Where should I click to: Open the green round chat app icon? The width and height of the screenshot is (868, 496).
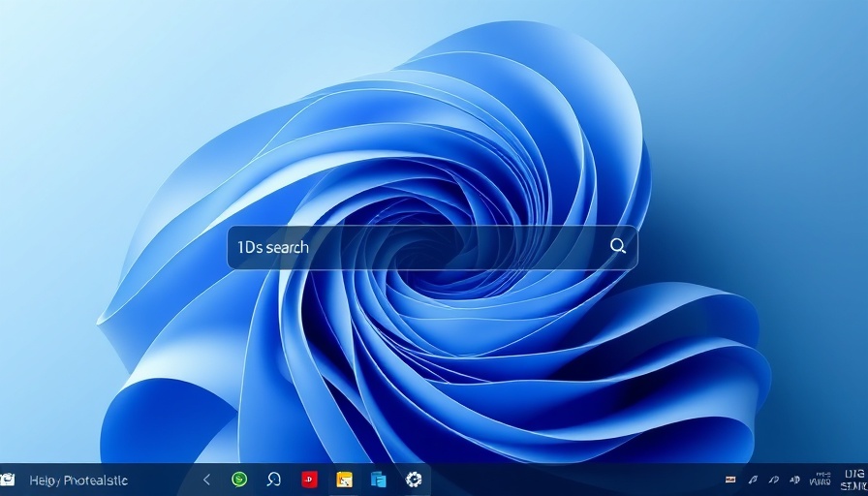(239, 480)
